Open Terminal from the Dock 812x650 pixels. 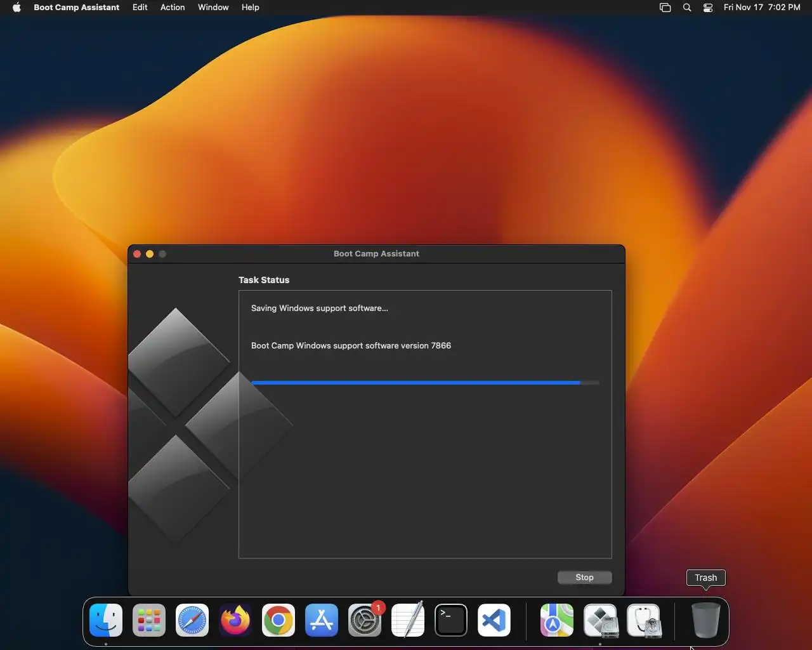pyautogui.click(x=451, y=620)
